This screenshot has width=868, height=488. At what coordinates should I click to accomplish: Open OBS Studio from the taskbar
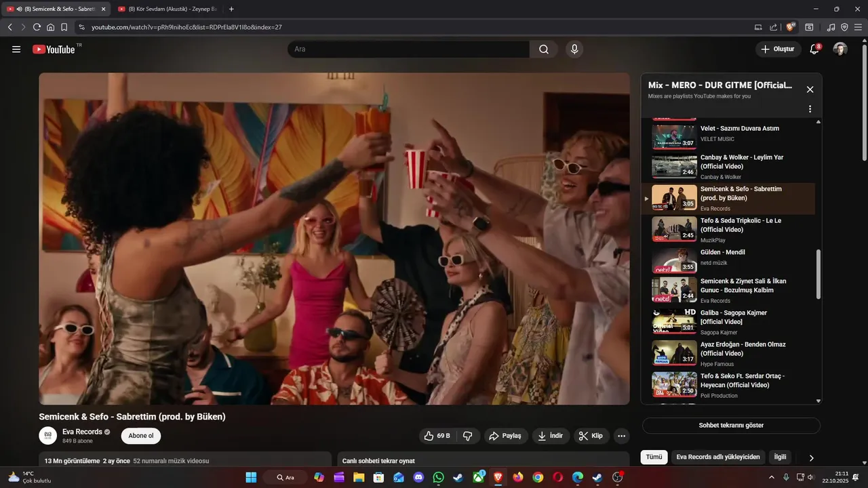pyautogui.click(x=617, y=477)
